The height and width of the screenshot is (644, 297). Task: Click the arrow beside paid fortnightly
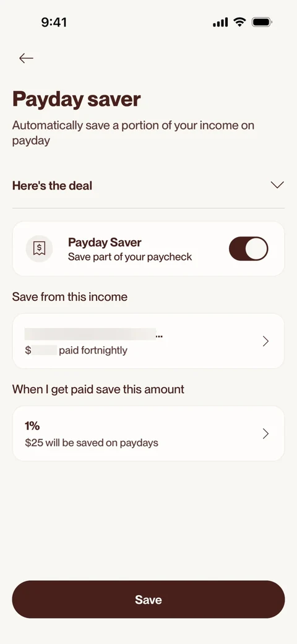[x=266, y=341]
